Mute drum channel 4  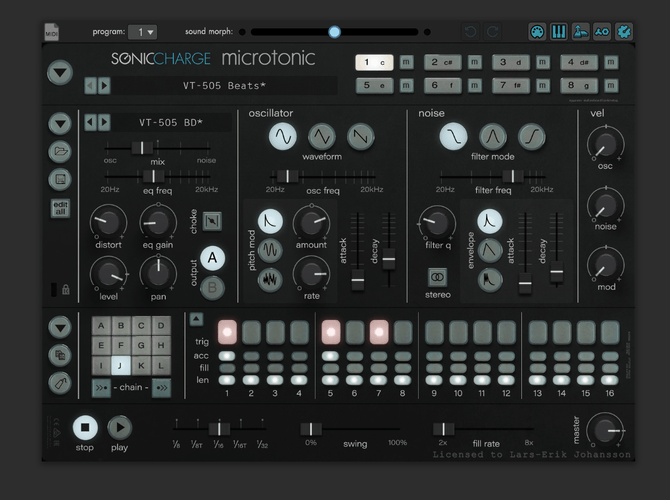point(611,62)
